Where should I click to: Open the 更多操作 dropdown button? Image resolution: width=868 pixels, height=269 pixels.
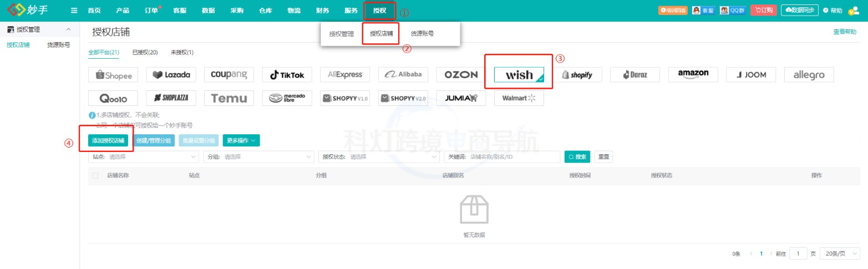[241, 141]
